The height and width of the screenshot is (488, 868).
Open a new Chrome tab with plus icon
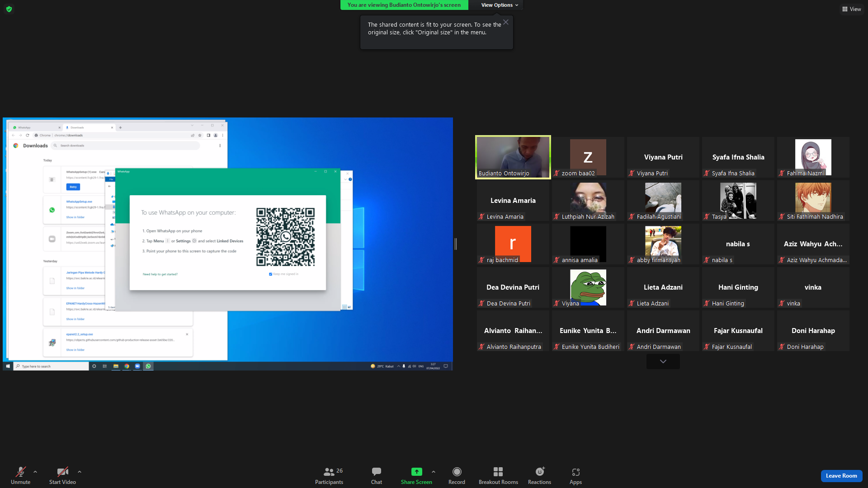point(120,127)
